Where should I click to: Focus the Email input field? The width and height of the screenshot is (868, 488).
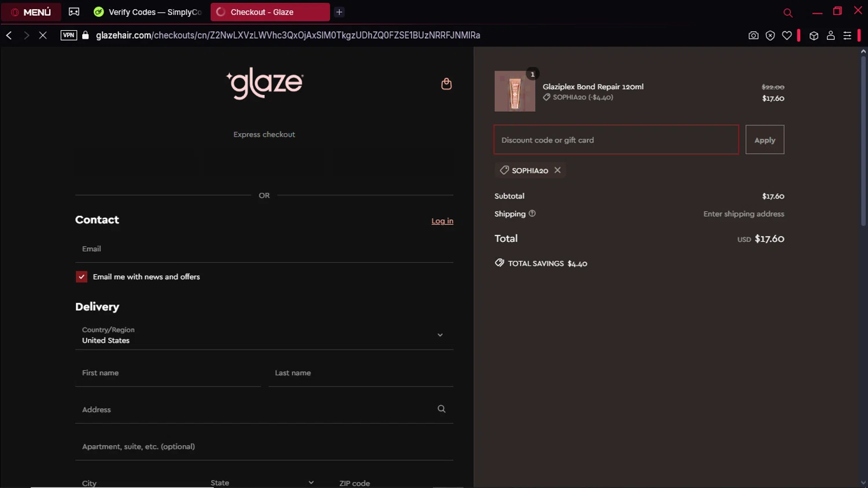[264, 249]
